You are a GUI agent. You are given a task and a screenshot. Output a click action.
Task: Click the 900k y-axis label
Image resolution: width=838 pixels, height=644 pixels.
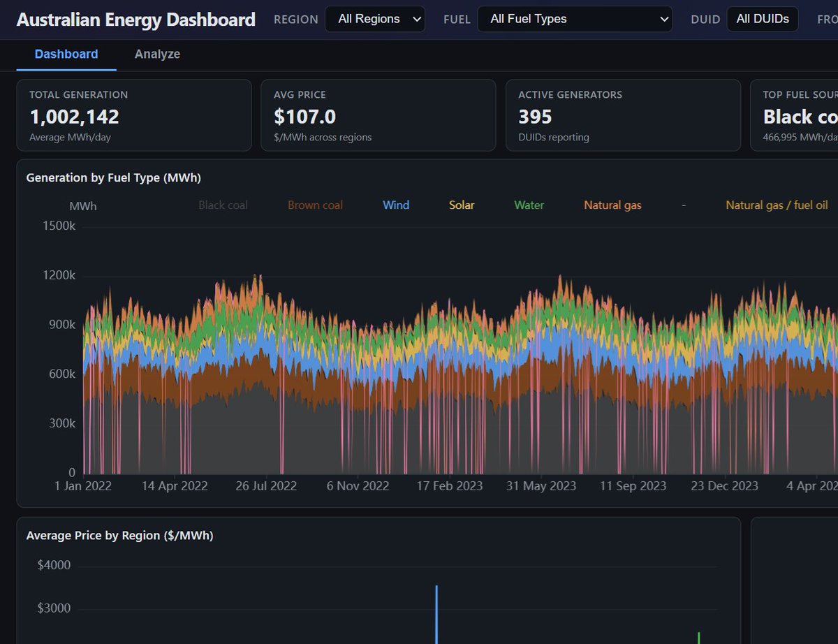[x=61, y=325]
